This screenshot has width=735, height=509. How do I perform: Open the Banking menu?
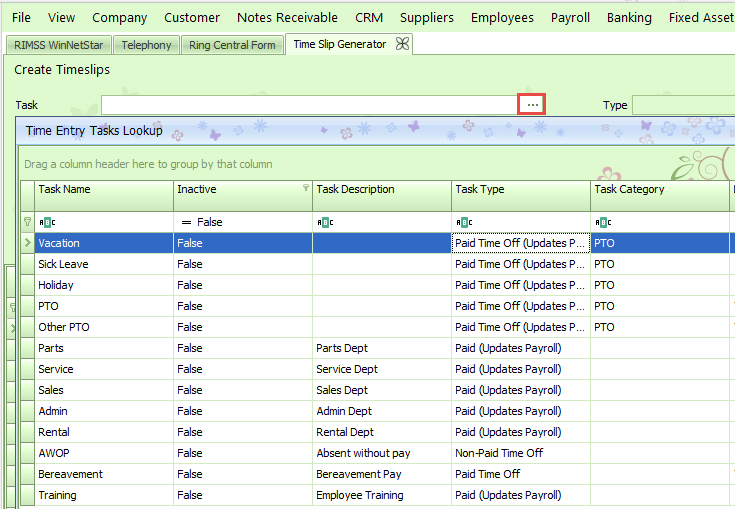pyautogui.click(x=629, y=17)
